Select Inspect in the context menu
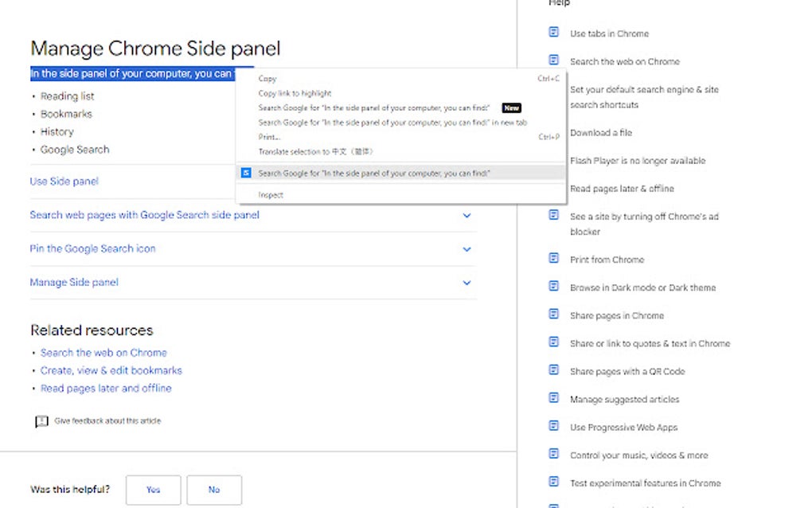Screen dimensions: 812x508 (271, 195)
